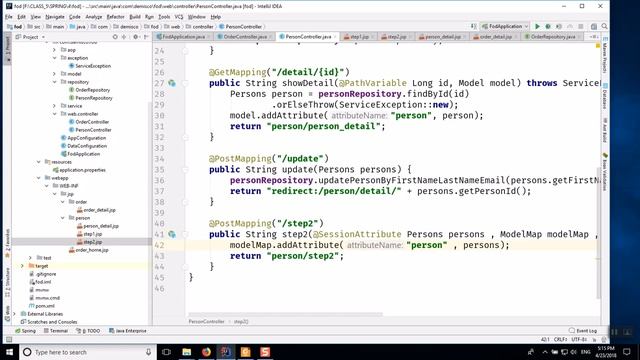This screenshot has width=640, height=360.
Task: Open Firefox from the taskbar
Action: 206,352
